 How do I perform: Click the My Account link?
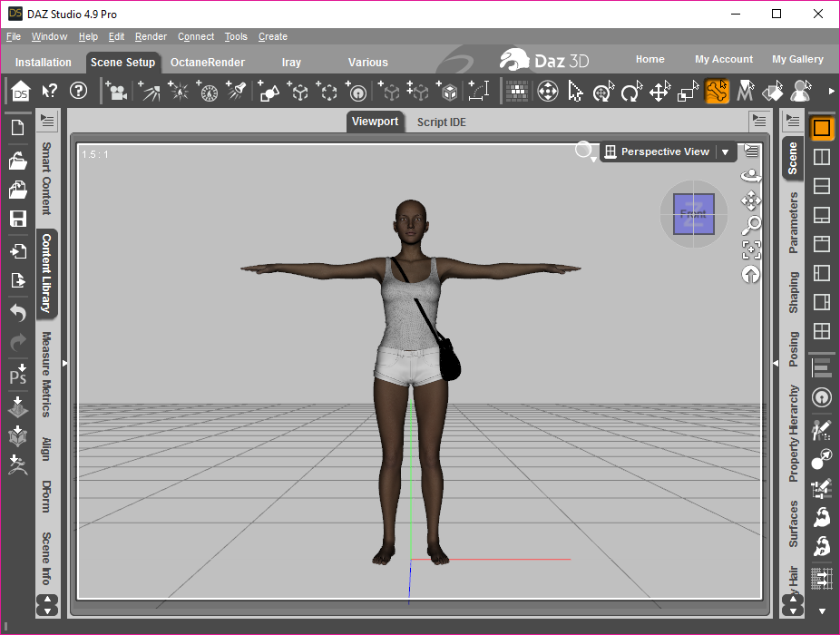pyautogui.click(x=724, y=59)
